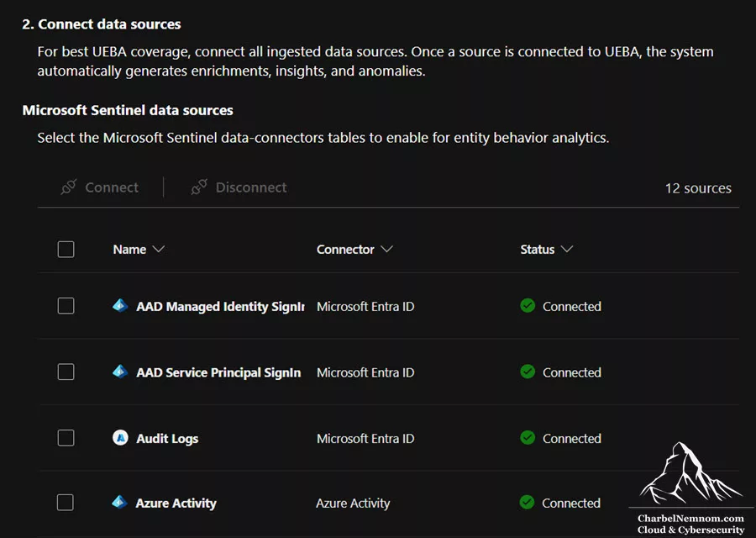The width and height of the screenshot is (756, 538).
Task: Click Azure Activity connector cell text
Action: pos(353,504)
